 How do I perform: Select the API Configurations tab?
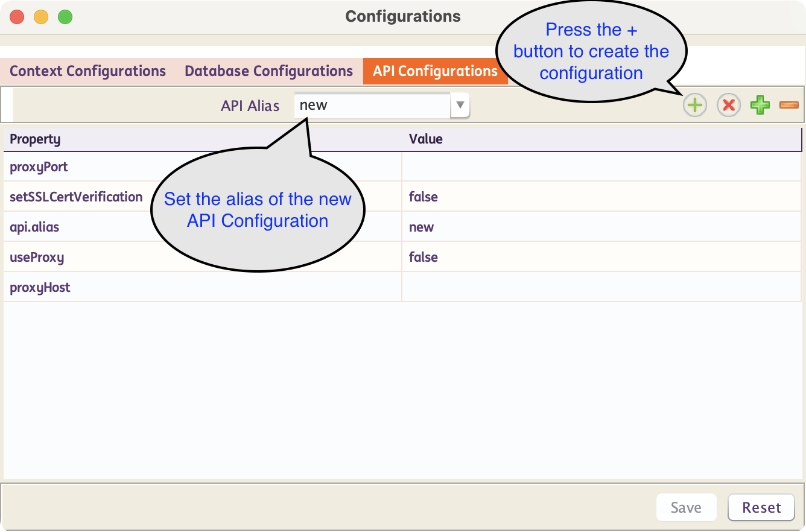point(434,71)
